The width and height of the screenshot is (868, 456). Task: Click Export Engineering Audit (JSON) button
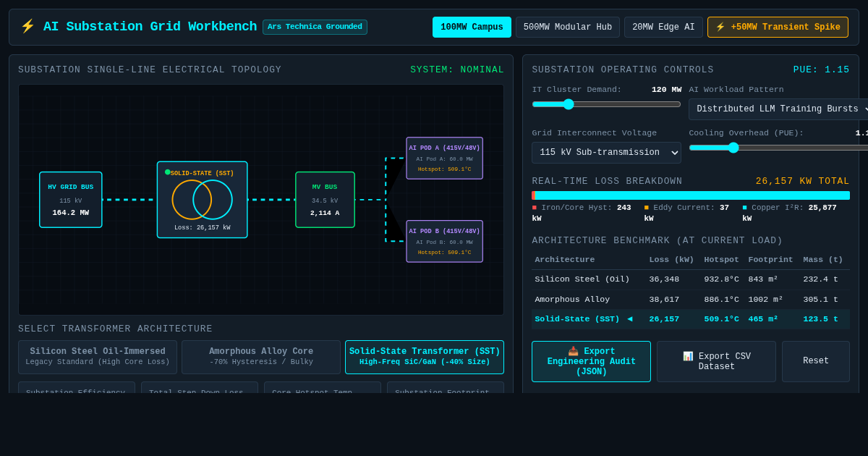[x=591, y=362]
